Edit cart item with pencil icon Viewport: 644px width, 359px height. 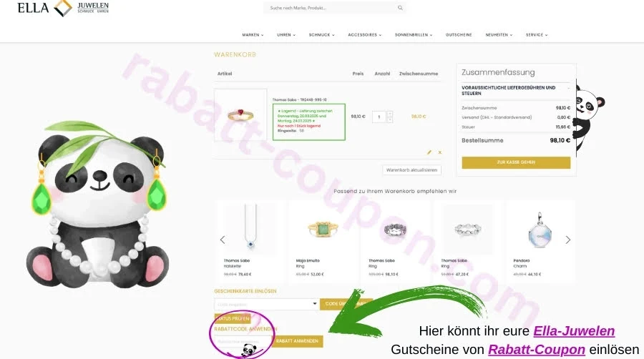[429, 152]
